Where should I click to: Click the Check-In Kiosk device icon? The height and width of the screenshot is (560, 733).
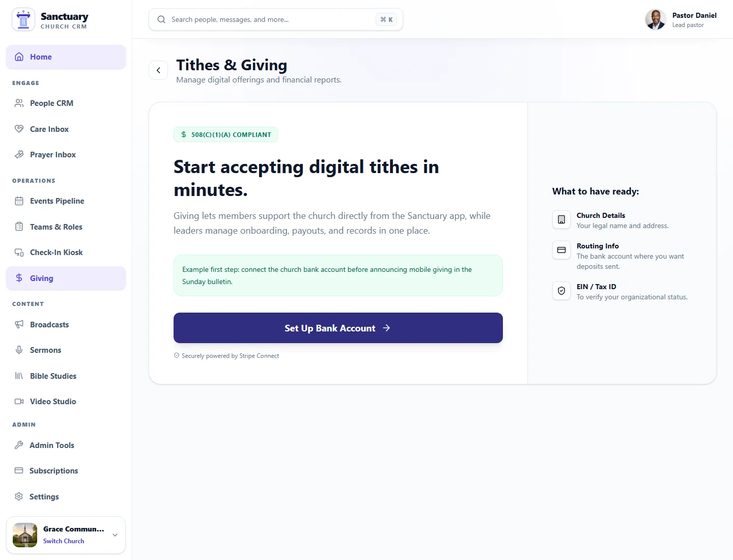coord(19,253)
